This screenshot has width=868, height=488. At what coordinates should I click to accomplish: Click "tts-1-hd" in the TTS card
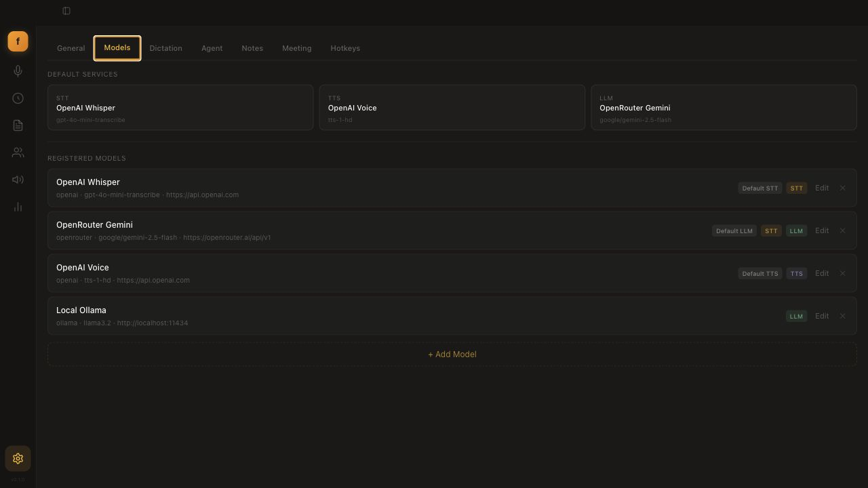click(340, 120)
